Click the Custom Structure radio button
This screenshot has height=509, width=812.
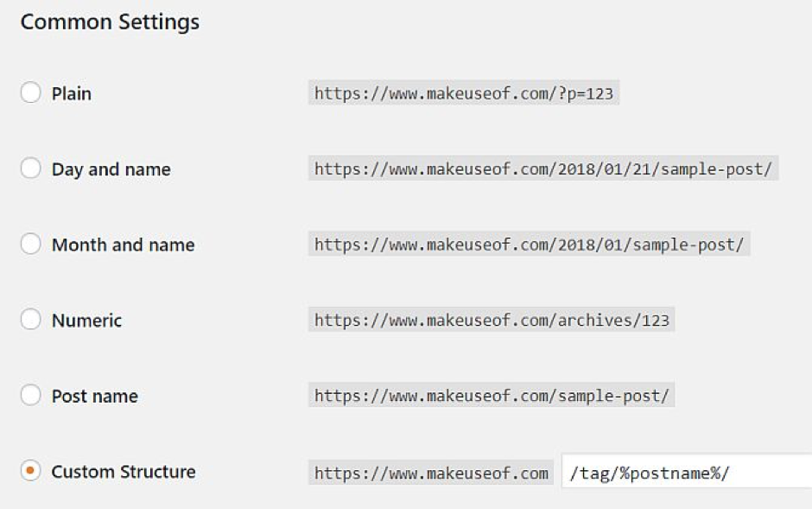coord(30,472)
